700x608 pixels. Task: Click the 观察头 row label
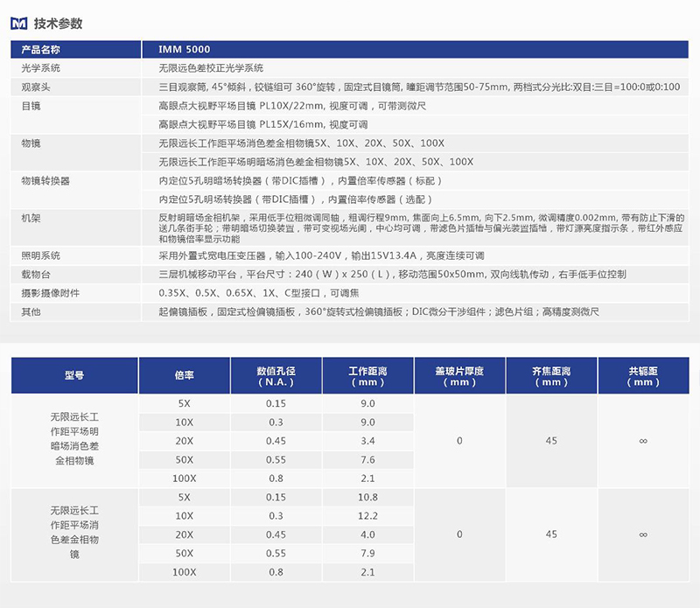point(38,87)
